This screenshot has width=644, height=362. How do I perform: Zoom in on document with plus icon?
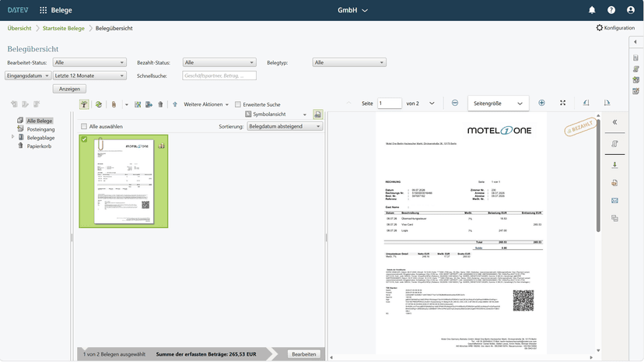point(542,103)
